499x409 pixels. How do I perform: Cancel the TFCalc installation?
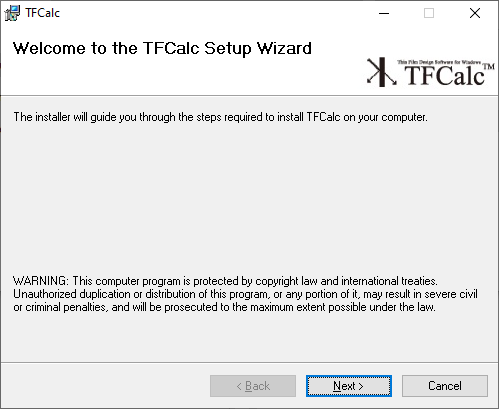click(x=445, y=386)
